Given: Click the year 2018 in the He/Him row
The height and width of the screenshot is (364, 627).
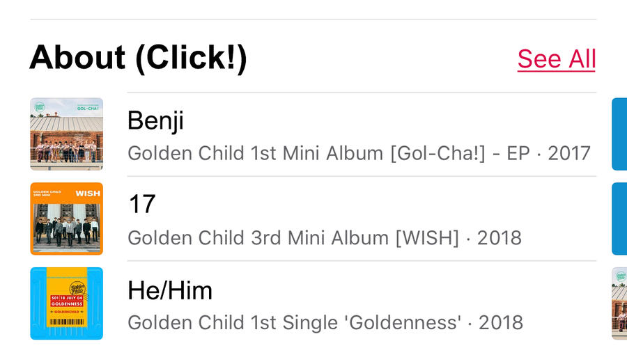Looking at the screenshot, I should pos(500,322).
